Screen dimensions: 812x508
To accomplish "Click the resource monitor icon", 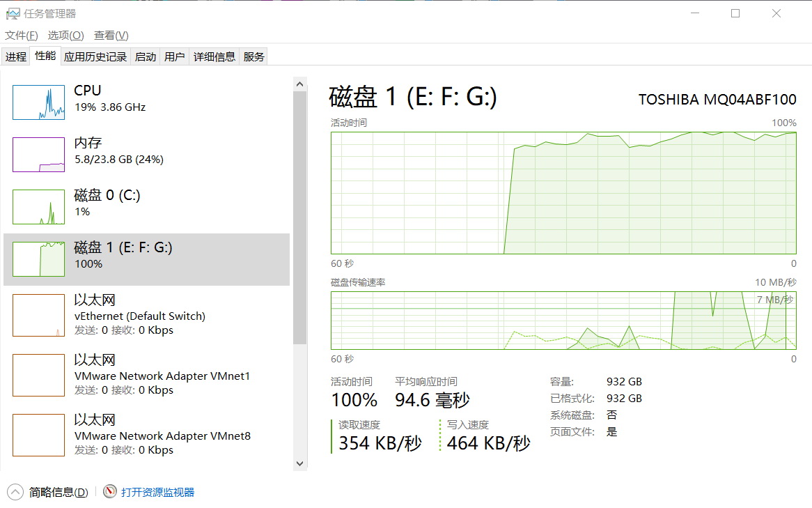I will tap(110, 492).
